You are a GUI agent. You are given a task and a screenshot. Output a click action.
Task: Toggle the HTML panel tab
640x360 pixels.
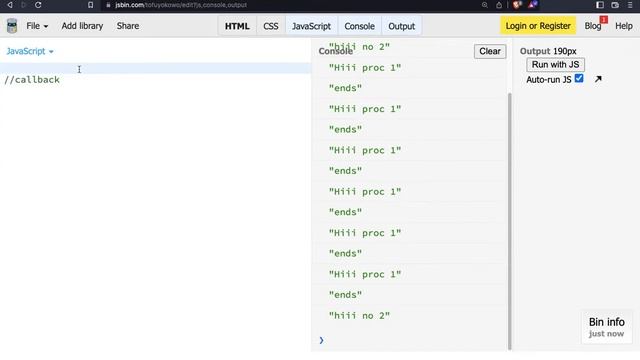tap(237, 26)
